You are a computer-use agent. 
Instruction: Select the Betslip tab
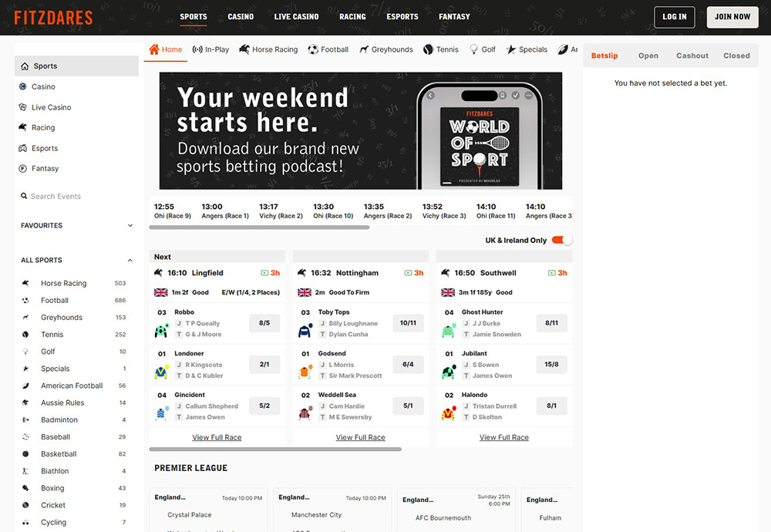point(604,56)
